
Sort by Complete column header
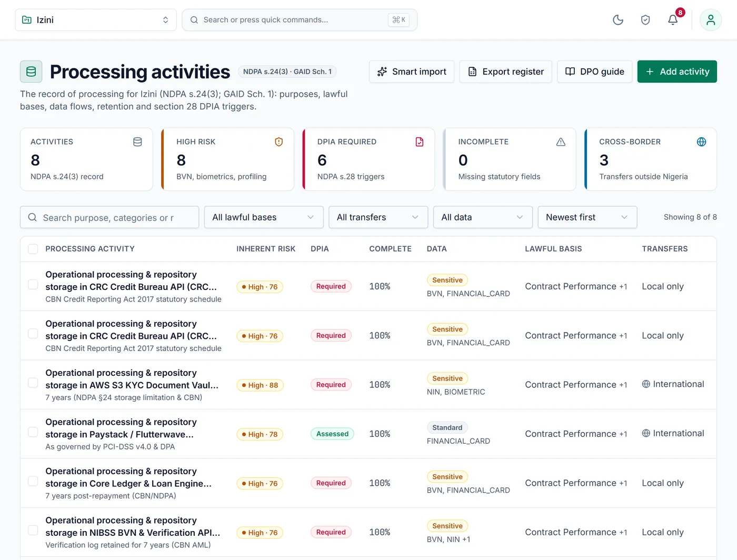coord(390,249)
